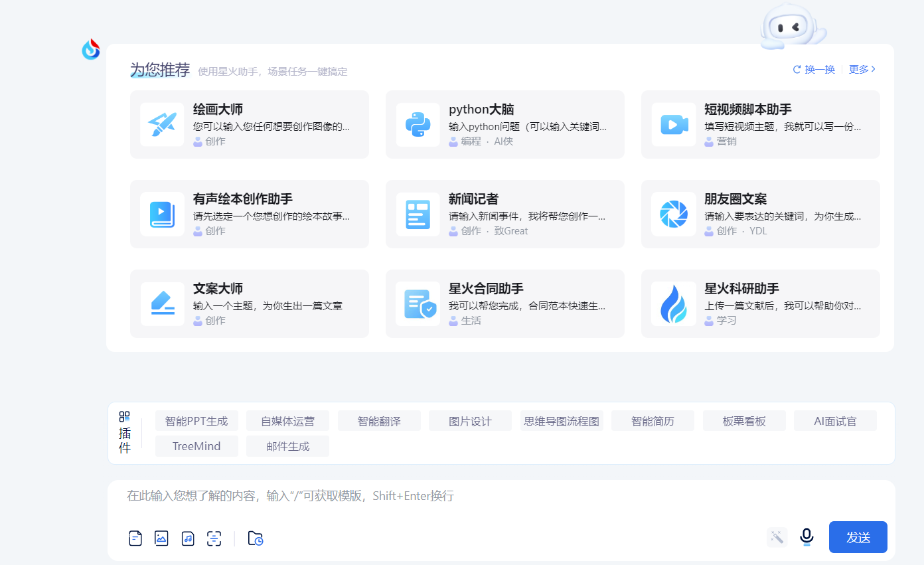Click the image upload icon
Screen dimensions: 924x565
pos(161,538)
